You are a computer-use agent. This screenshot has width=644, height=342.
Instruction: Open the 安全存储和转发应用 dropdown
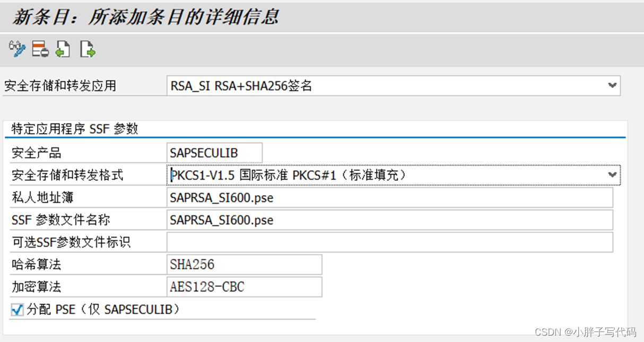[x=613, y=85]
